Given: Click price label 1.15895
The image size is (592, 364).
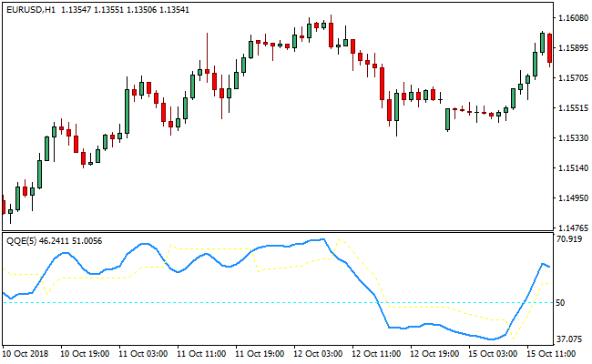Looking at the screenshot, I should [x=573, y=48].
